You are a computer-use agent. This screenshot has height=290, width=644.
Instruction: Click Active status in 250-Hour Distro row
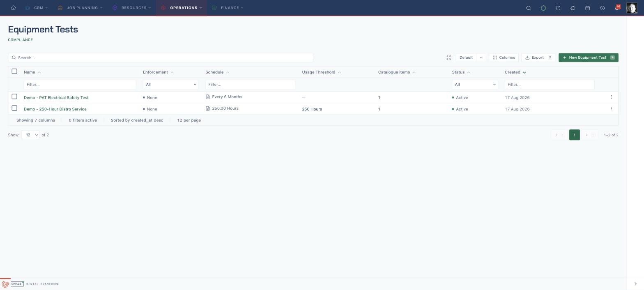(460, 109)
